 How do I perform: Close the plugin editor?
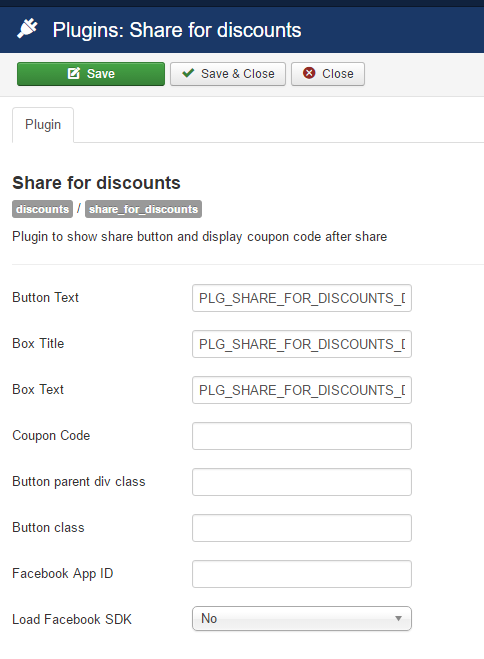tap(328, 74)
